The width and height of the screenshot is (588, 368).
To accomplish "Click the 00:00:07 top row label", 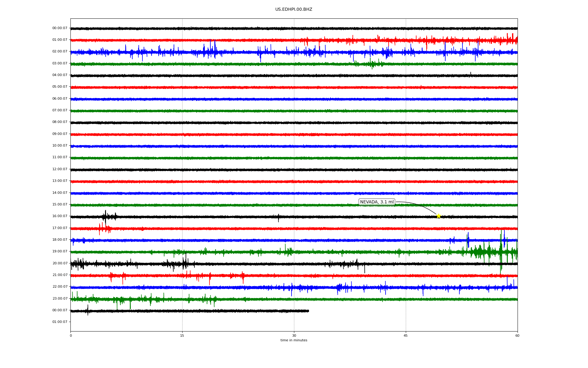I will (60, 28).
